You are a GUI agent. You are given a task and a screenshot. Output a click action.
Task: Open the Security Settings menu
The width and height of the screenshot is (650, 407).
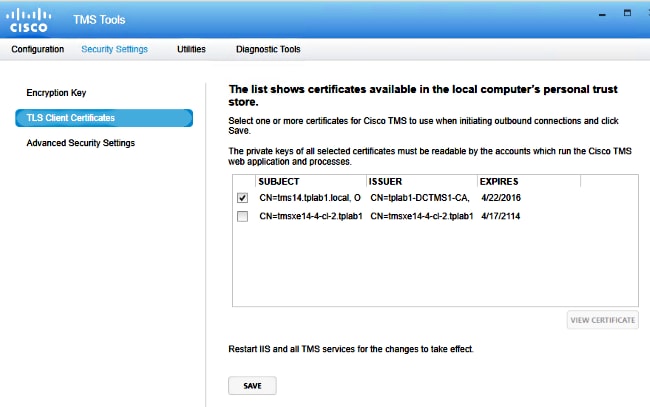[114, 49]
